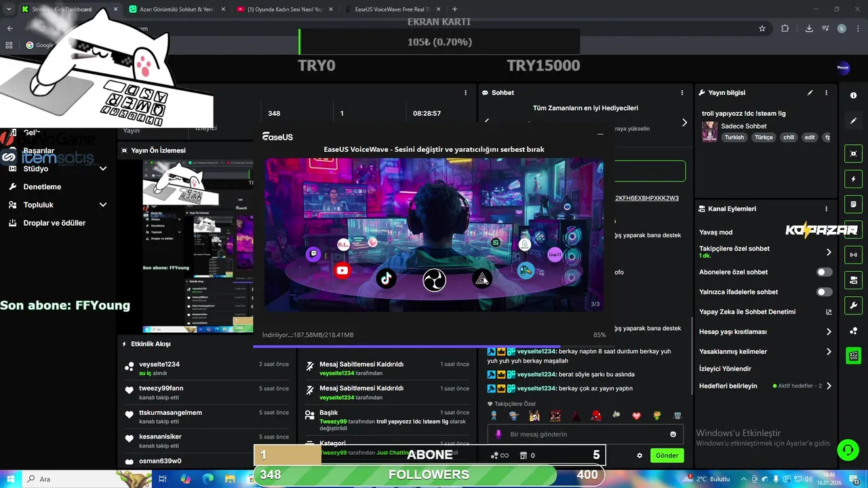Expand the Topluluk sidebar section
The width and height of the screenshot is (868, 488).
tap(103, 205)
